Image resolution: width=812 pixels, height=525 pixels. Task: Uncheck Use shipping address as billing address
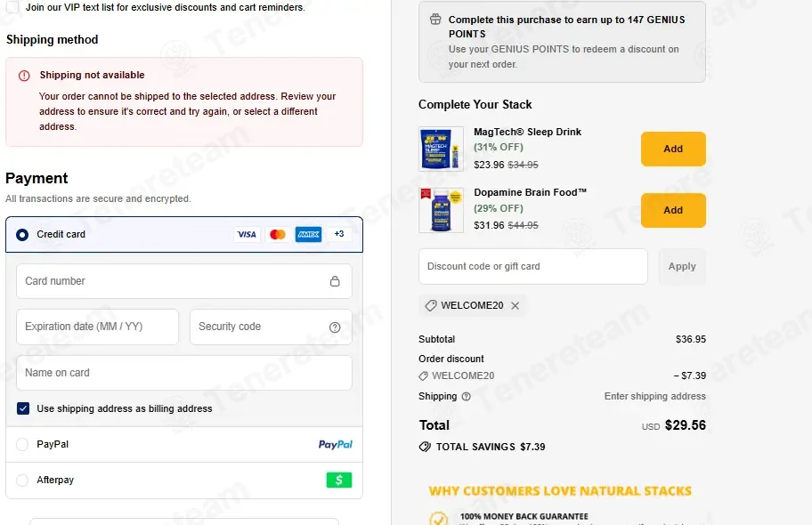pos(23,408)
